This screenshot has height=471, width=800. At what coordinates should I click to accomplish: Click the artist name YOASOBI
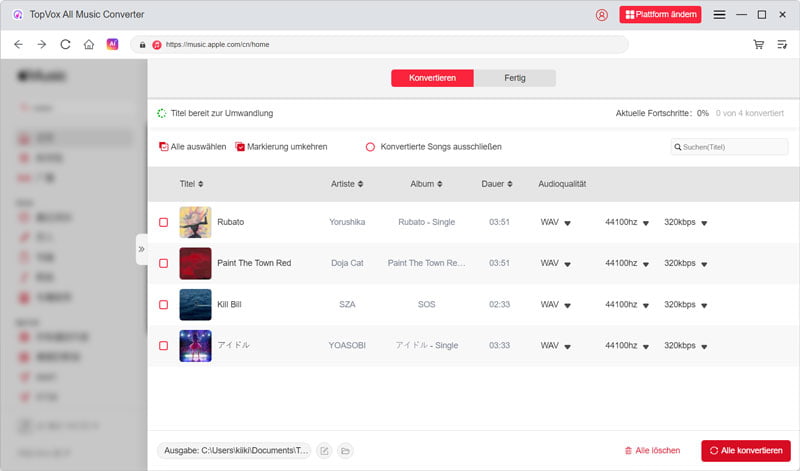(x=347, y=345)
